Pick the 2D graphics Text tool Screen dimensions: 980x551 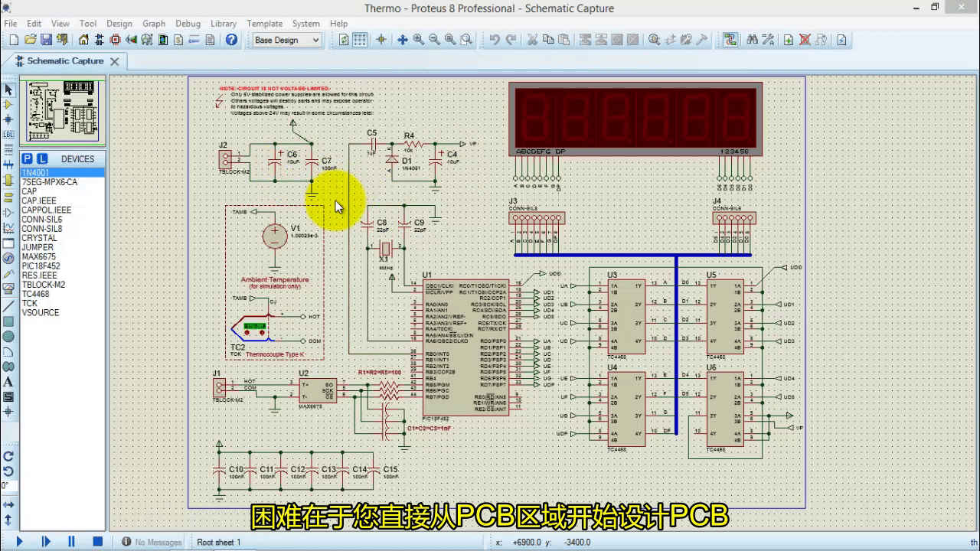tap(8, 380)
